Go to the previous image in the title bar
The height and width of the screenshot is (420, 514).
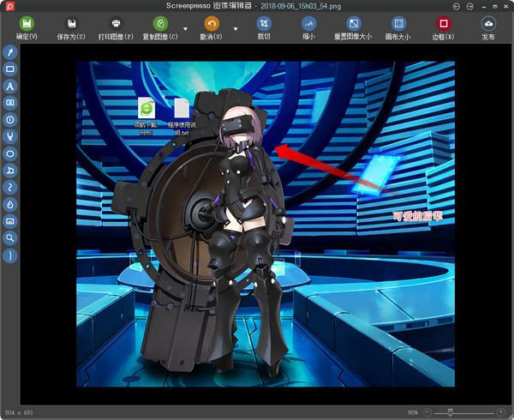point(457,6)
